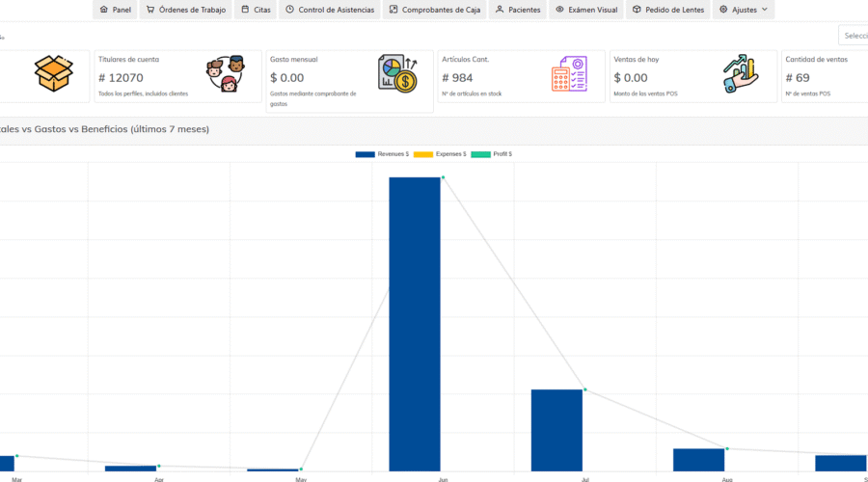Click the Gasto mensual report icon
Screen dimensions: 868x482
(397, 74)
